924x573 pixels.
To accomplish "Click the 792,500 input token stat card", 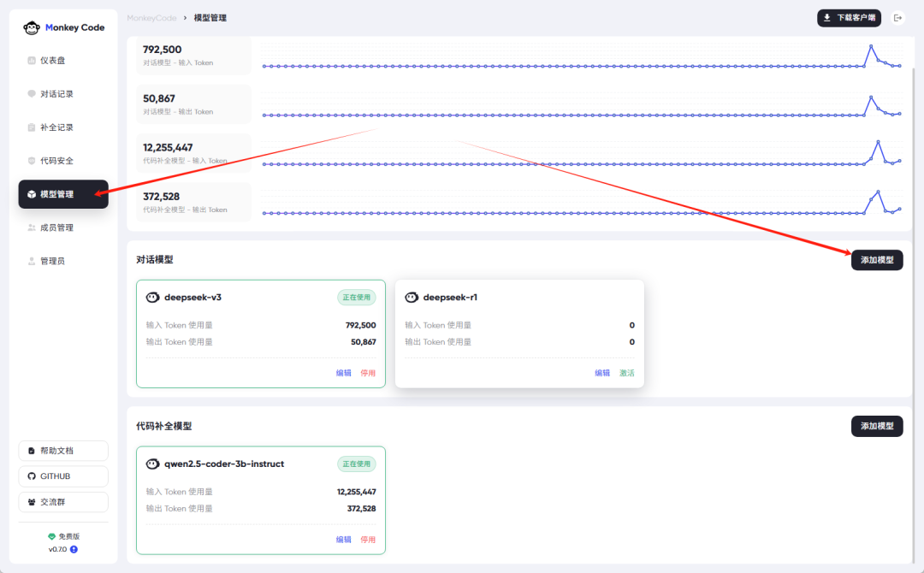I will (x=194, y=56).
